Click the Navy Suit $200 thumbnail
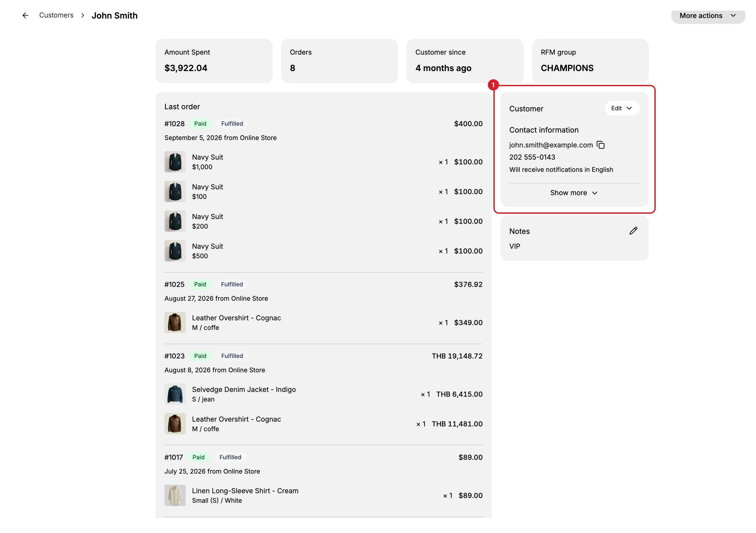The width and height of the screenshot is (756, 533). coord(175,221)
